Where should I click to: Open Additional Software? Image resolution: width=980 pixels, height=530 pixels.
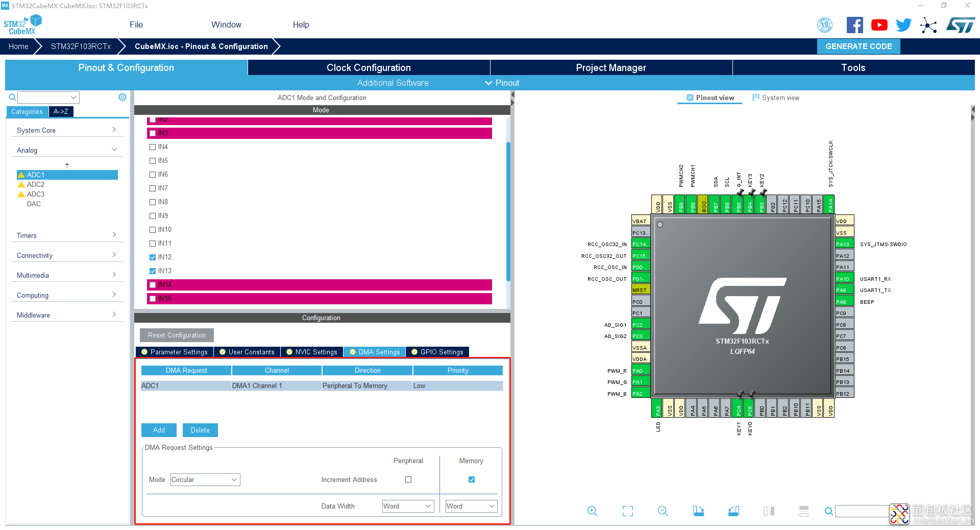tap(393, 83)
